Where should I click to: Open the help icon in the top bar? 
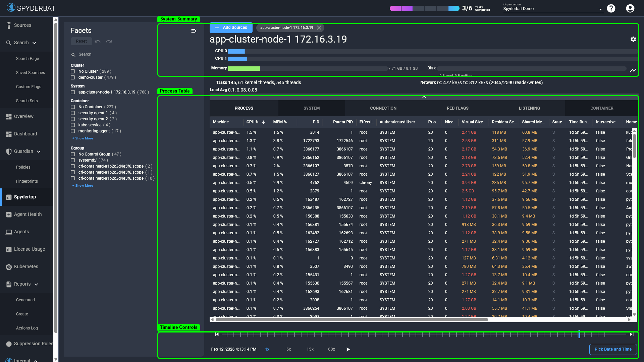611,8
